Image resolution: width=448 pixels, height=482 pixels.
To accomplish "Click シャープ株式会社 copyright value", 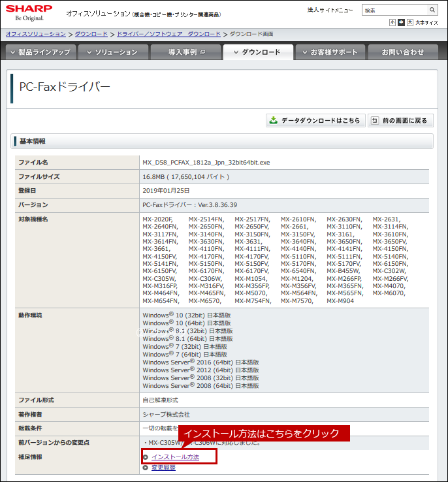I will tap(167, 414).
